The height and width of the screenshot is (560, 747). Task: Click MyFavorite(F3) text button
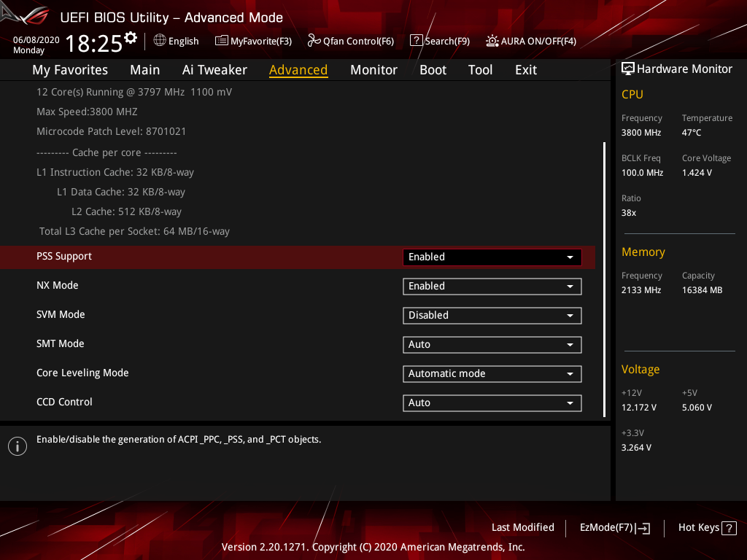pyautogui.click(x=261, y=41)
